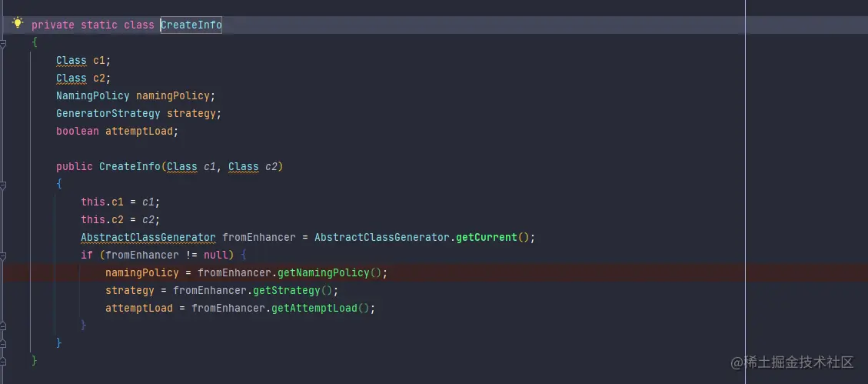The width and height of the screenshot is (868, 384).
Task: Click the 'private' keyword
Action: coord(52,25)
